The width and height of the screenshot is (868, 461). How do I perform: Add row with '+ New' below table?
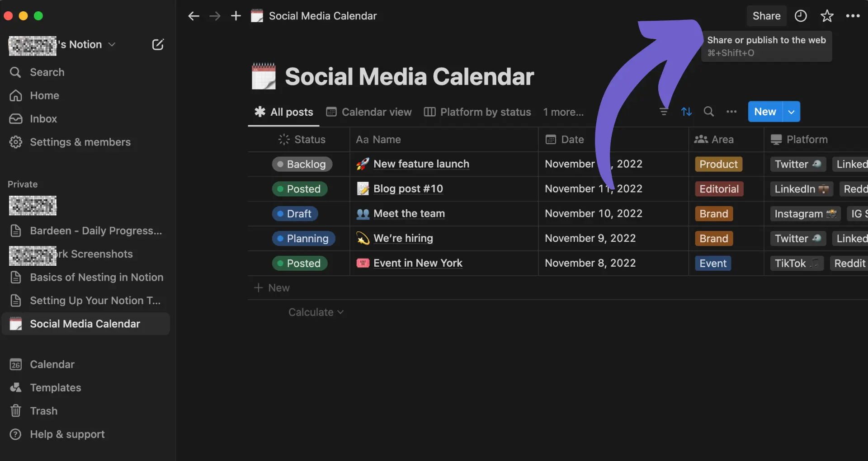click(272, 288)
